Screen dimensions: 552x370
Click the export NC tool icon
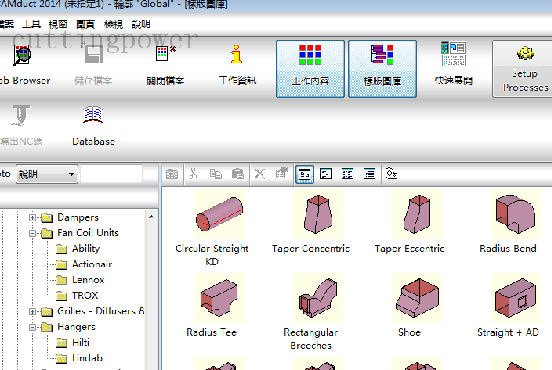pos(20,115)
